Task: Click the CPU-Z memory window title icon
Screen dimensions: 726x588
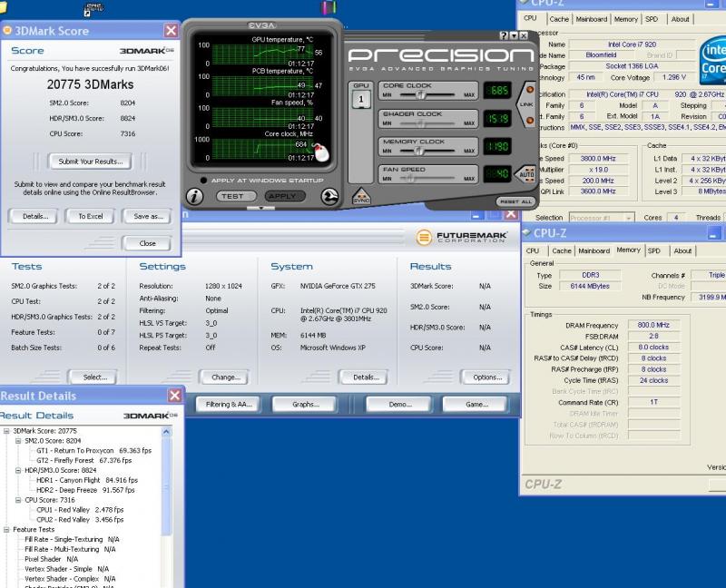Action: coord(526,232)
